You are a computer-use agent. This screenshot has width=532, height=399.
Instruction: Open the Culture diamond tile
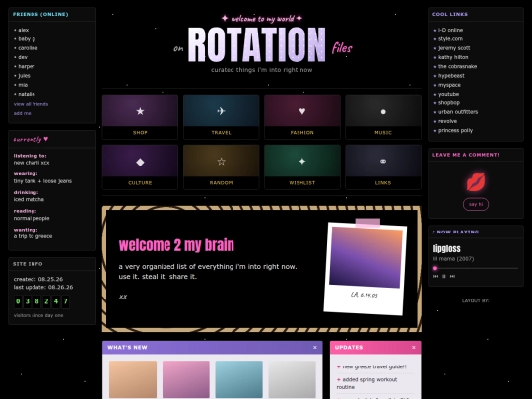click(140, 166)
